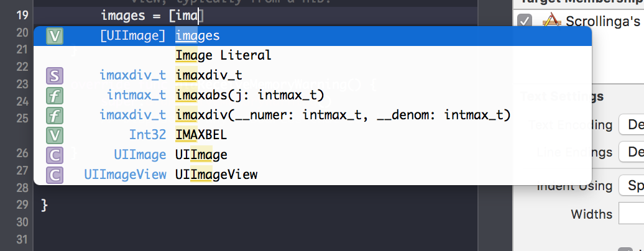
Task: Click the f function icon beside imaxabs
Action: coord(55,96)
